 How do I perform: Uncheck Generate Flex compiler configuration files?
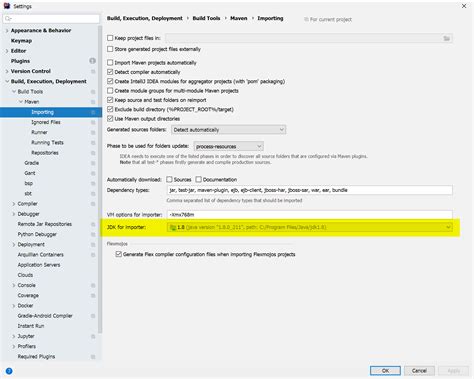[x=118, y=254]
